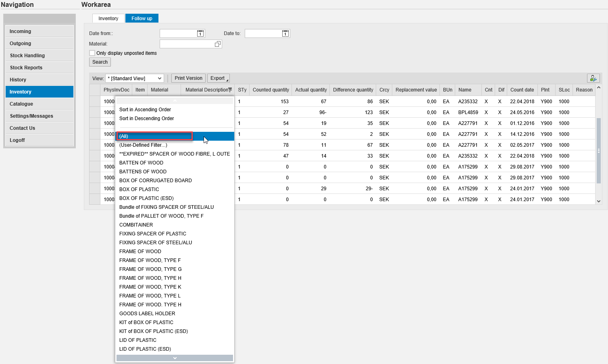
Task: Open History in navigation
Action: coord(40,80)
